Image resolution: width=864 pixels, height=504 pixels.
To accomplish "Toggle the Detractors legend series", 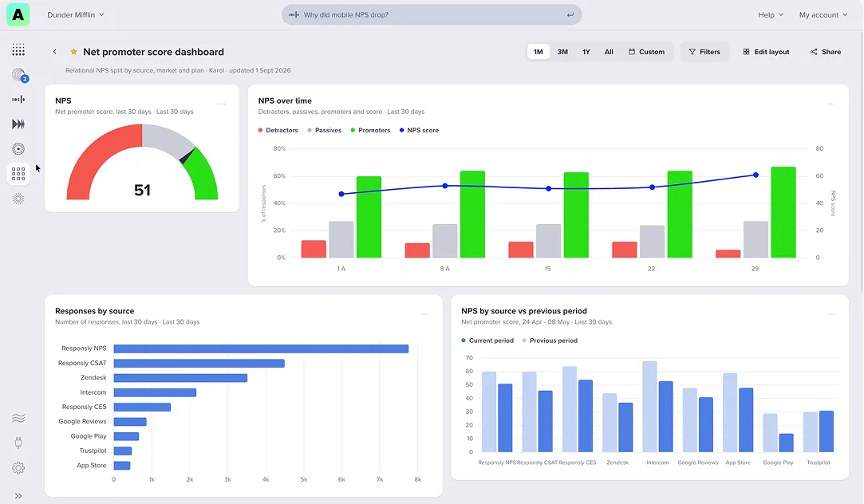I will pos(278,131).
